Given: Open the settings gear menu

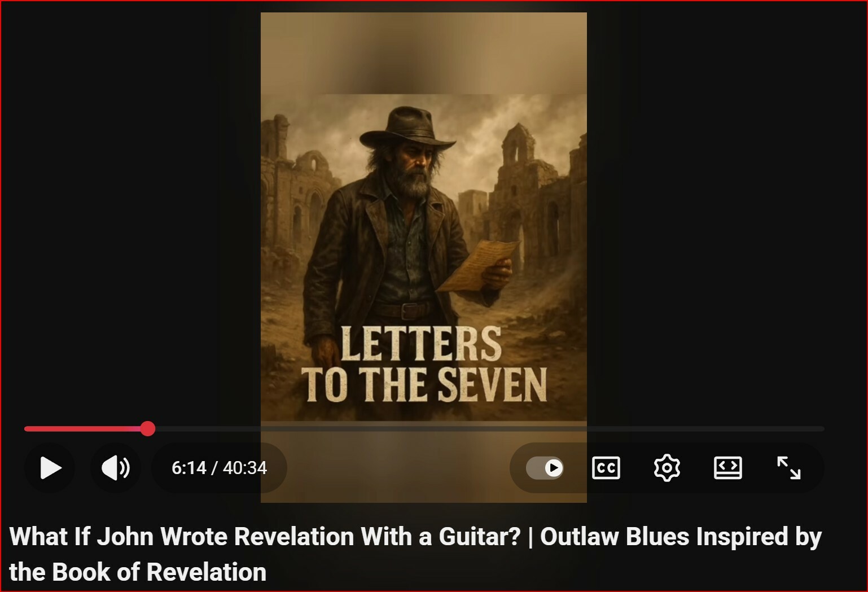Looking at the screenshot, I should 667,468.
